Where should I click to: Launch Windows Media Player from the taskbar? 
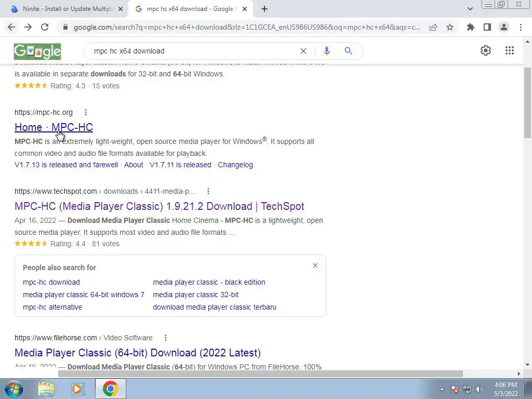click(x=77, y=389)
